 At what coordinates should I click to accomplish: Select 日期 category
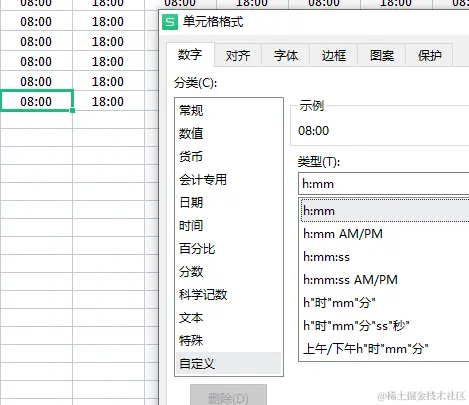click(x=228, y=202)
